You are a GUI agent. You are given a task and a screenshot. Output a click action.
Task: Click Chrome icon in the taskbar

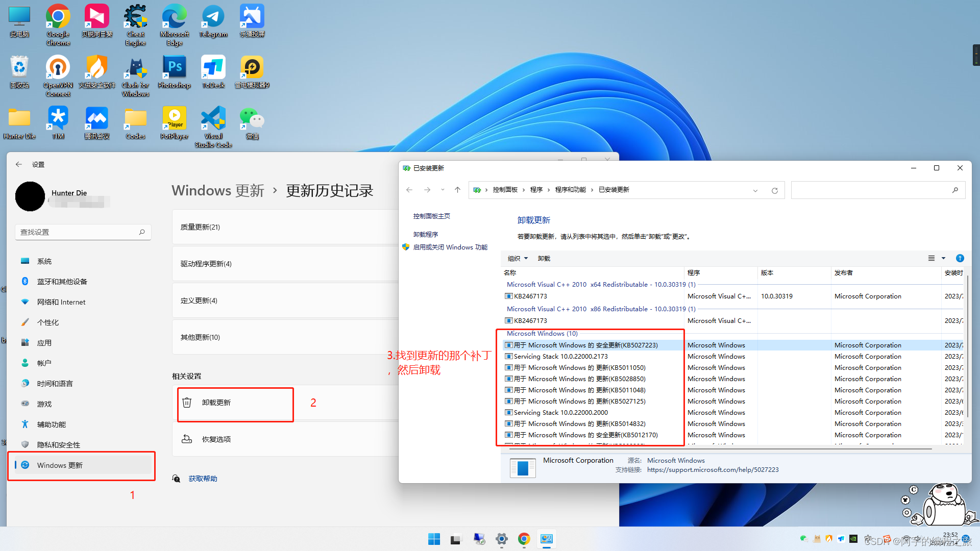(524, 539)
